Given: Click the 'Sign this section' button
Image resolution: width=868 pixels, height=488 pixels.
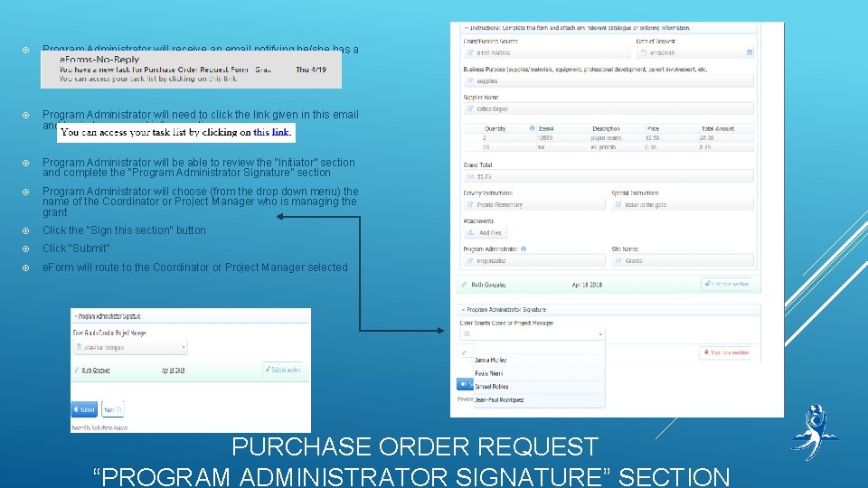Looking at the screenshot, I should tap(726, 352).
